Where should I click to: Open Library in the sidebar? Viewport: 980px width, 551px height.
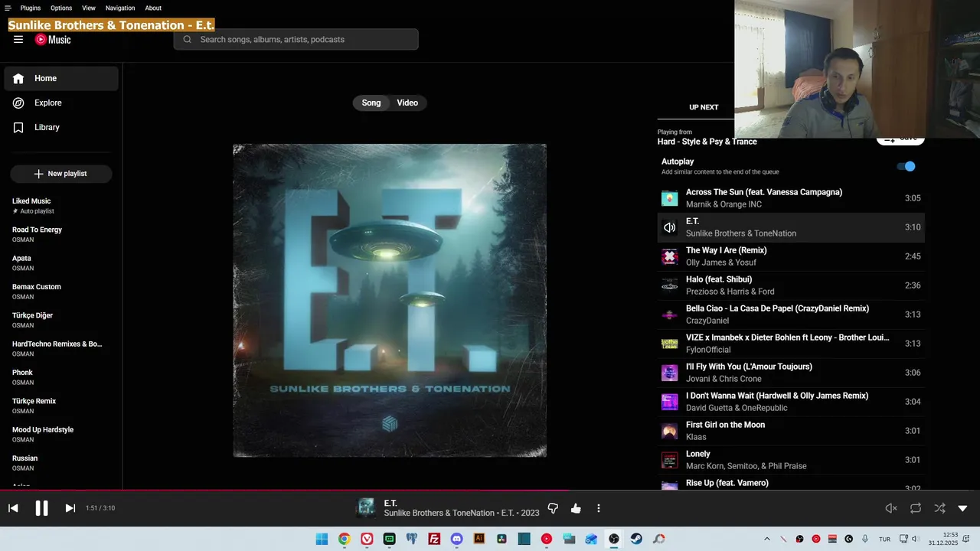tap(61, 127)
